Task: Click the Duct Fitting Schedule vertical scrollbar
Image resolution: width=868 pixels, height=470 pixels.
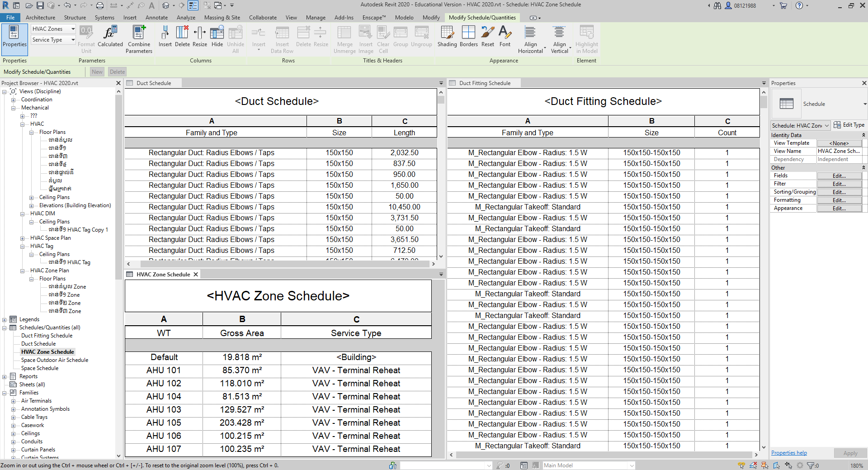Action: [764, 270]
